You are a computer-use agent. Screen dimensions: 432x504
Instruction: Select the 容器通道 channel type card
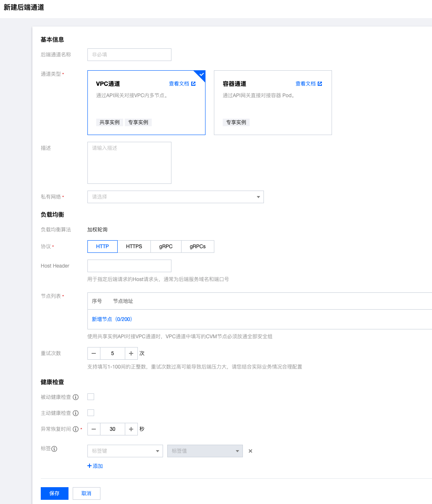pyautogui.click(x=273, y=103)
